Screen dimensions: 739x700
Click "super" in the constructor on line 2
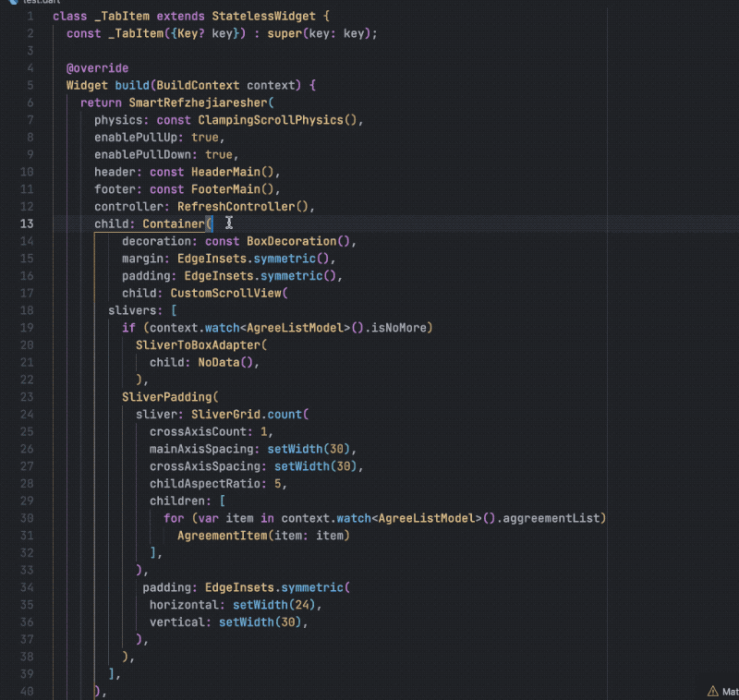(x=285, y=33)
